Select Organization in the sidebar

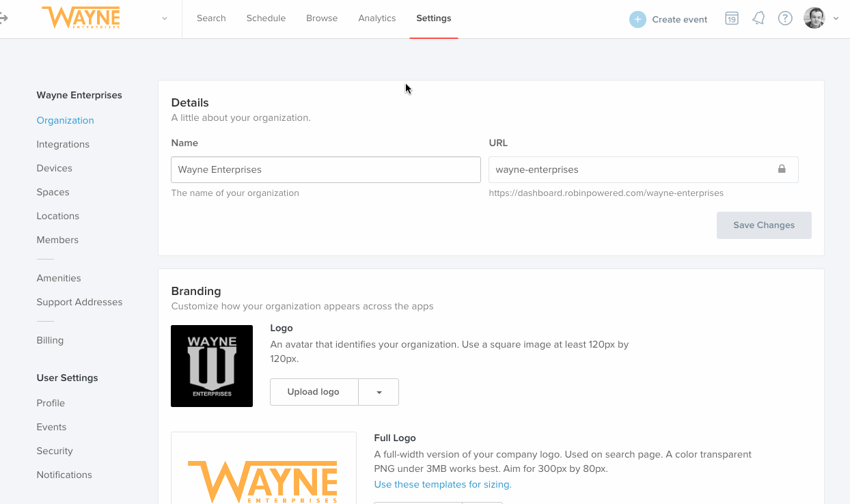(65, 120)
